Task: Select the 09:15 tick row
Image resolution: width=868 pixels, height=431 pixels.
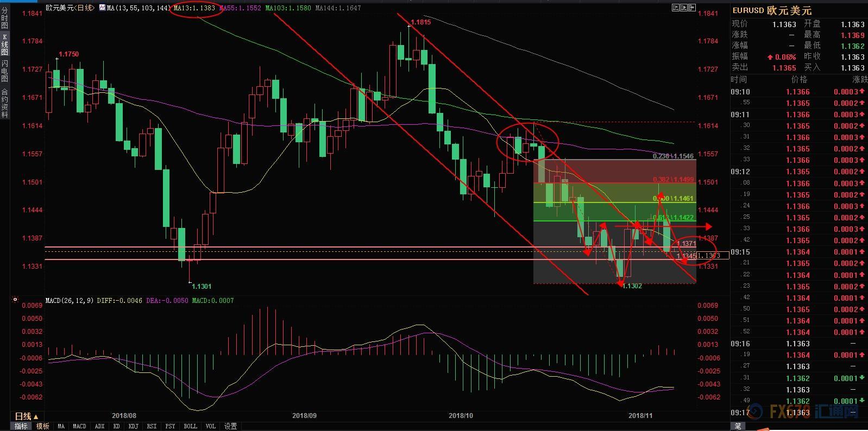Action: coord(798,252)
